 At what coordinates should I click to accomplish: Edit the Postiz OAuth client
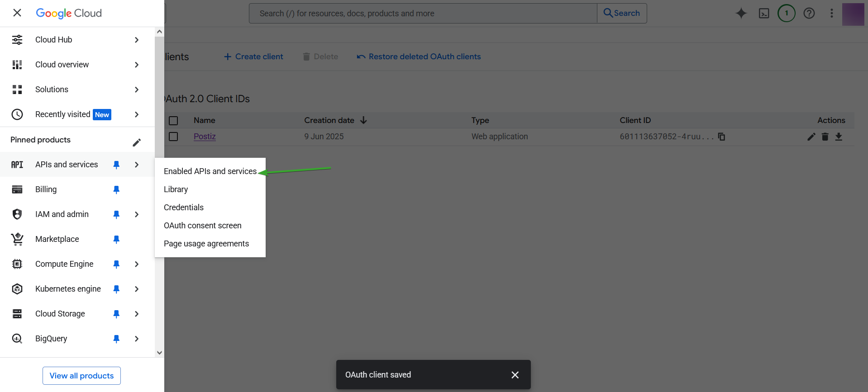coord(811,137)
